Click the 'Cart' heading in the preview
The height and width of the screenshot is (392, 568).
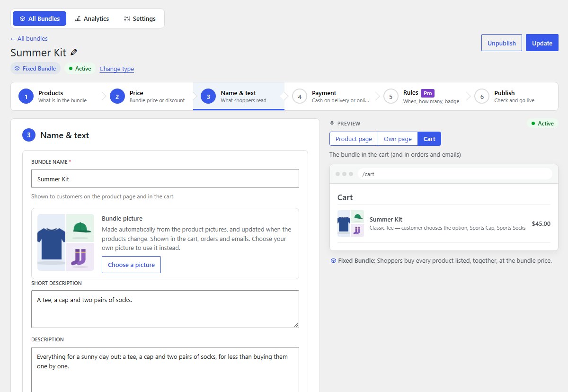345,197
